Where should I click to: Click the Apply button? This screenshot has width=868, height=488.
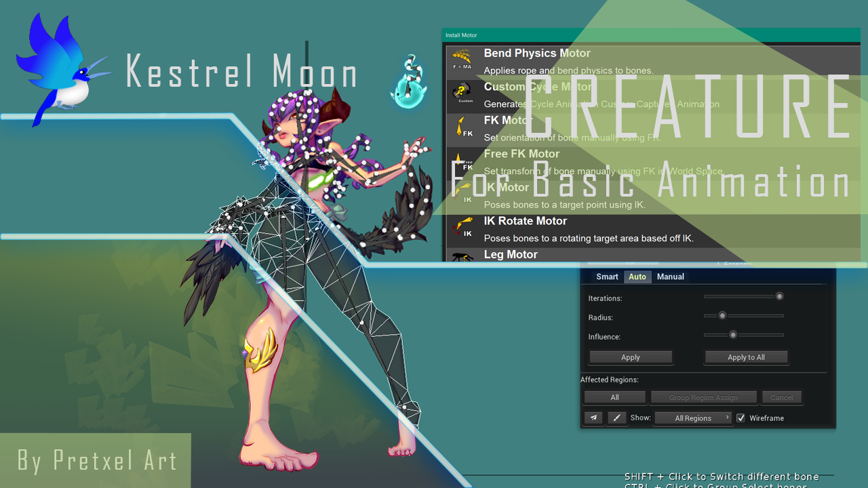pos(631,357)
